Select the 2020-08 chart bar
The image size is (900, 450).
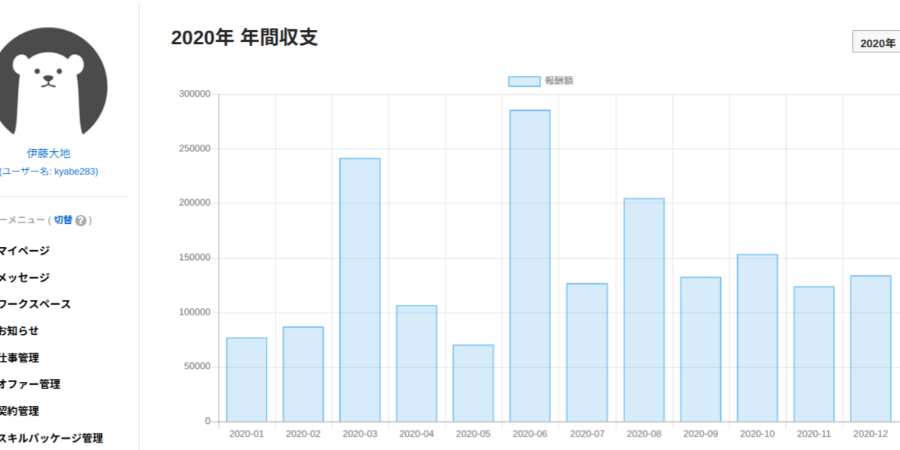644,310
